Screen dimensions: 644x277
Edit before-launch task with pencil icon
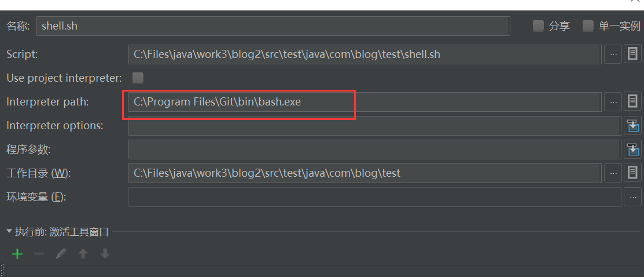pyautogui.click(x=61, y=254)
